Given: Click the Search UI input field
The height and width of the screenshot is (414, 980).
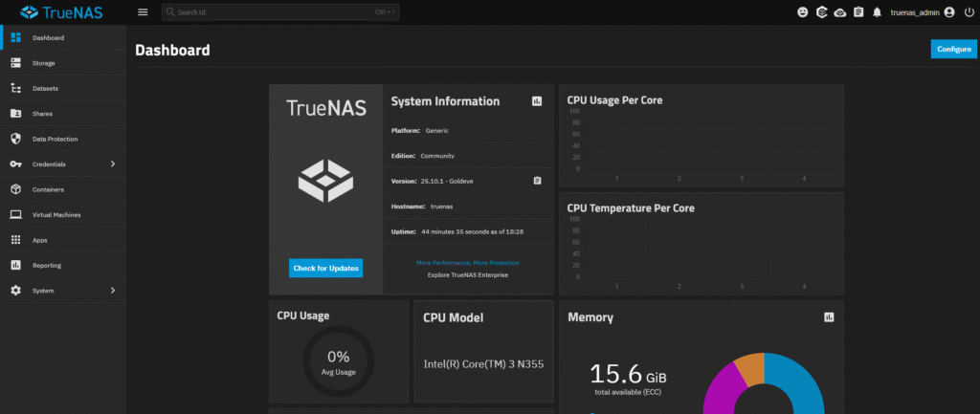Looking at the screenshot, I should coord(280,11).
